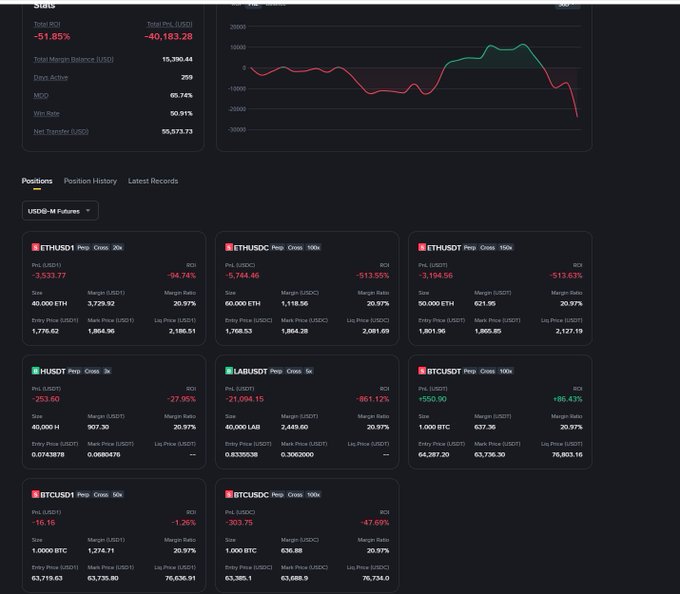The image size is (680, 594).
Task: Open the Position History tab
Action: pos(90,181)
